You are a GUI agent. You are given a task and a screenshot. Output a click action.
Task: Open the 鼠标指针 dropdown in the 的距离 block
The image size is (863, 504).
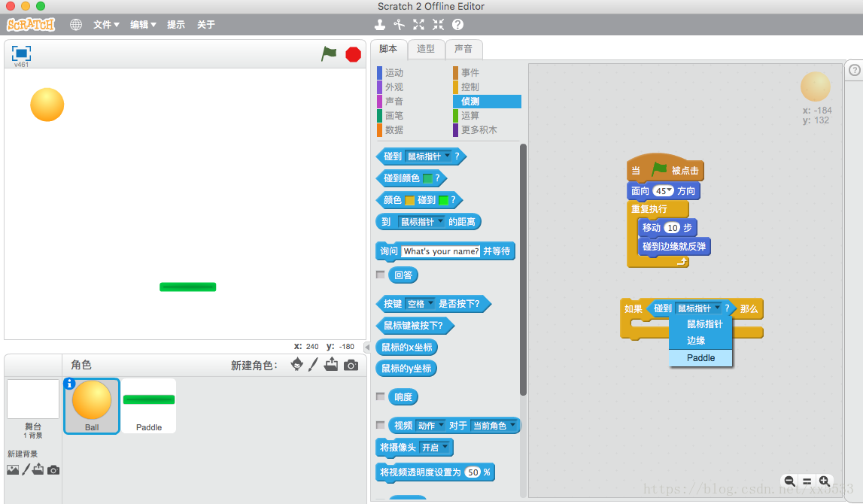[421, 222]
